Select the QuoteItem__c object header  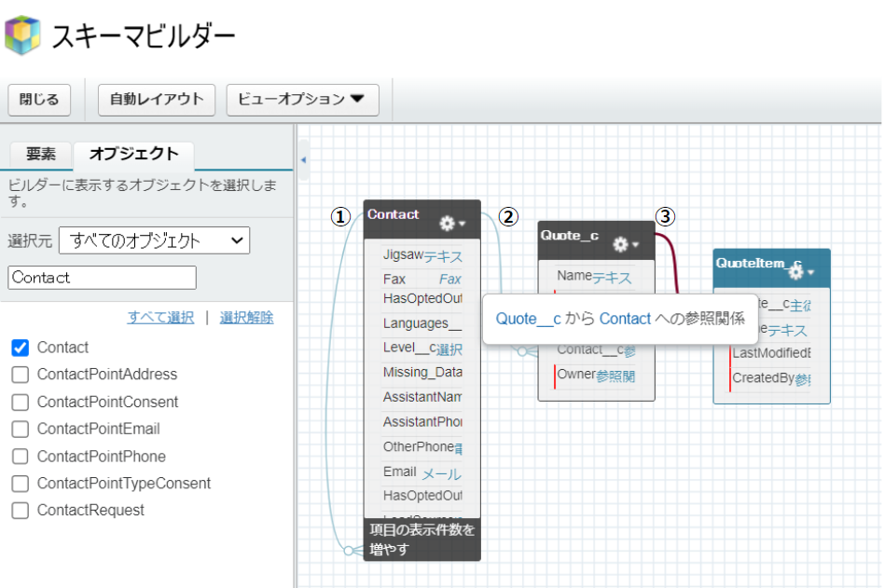[x=772, y=268]
